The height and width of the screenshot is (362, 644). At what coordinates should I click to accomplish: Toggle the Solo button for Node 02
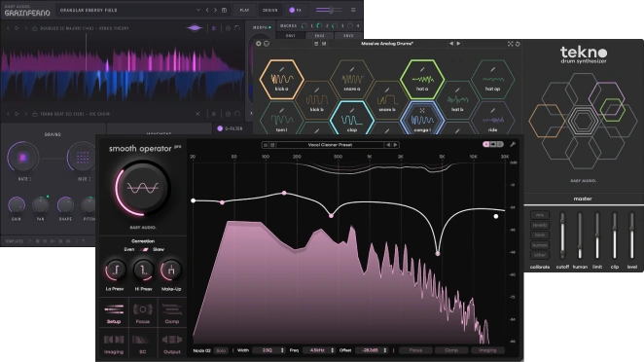221,350
